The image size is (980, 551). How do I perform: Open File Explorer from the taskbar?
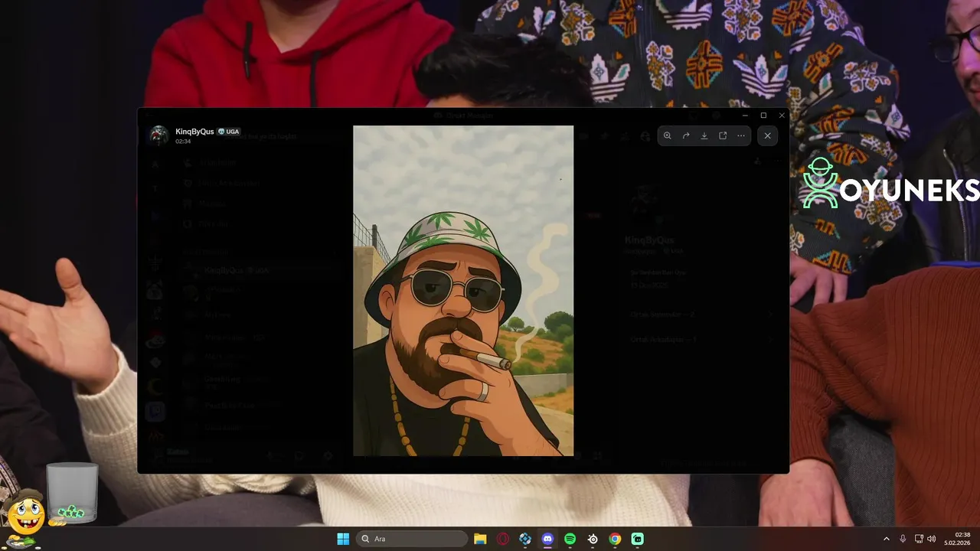(480, 539)
